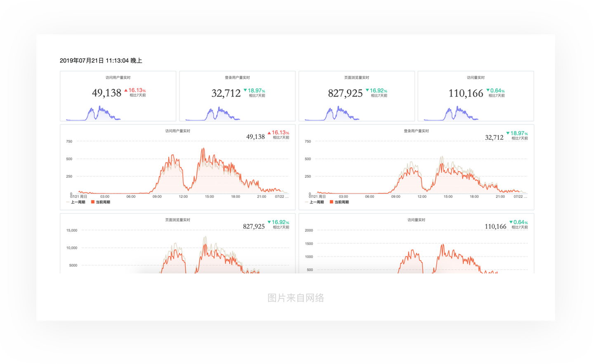The image size is (594, 364).
Task: Click red up arrow beside 16.13% in top card
Action: [x=126, y=90]
